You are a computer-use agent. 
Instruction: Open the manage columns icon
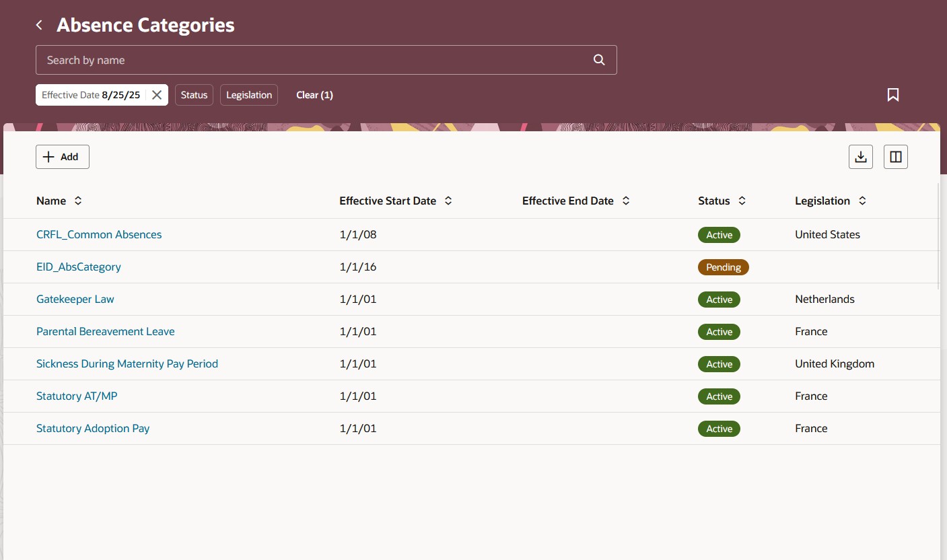tap(895, 156)
